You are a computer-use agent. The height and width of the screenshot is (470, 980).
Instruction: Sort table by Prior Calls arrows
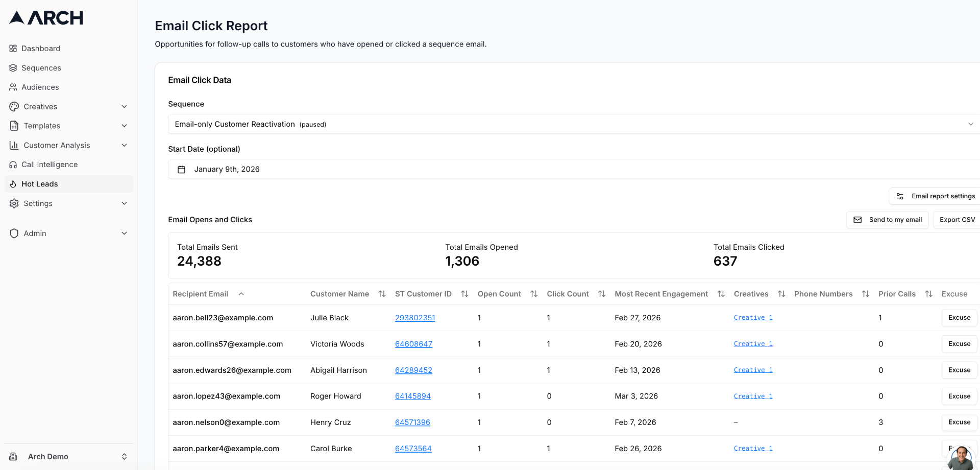point(929,294)
